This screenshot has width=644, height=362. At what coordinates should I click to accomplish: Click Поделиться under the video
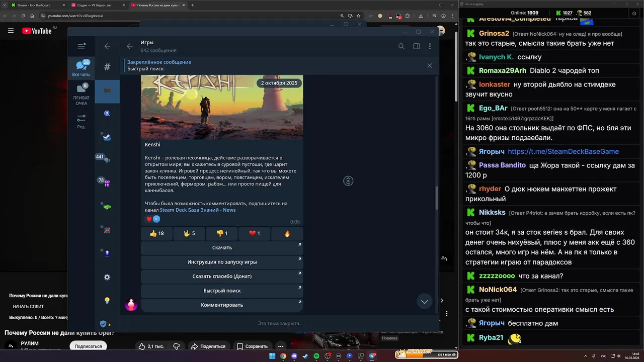(208, 346)
